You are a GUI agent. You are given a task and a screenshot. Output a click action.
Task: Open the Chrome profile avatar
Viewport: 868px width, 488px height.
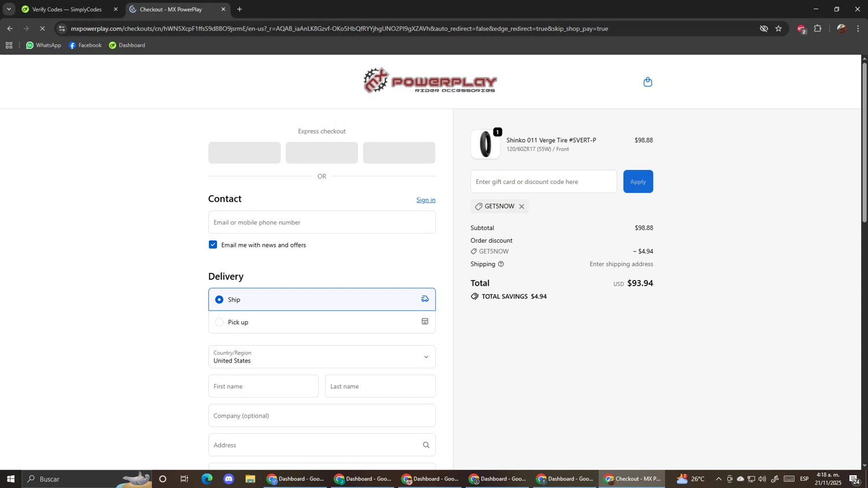click(x=841, y=28)
